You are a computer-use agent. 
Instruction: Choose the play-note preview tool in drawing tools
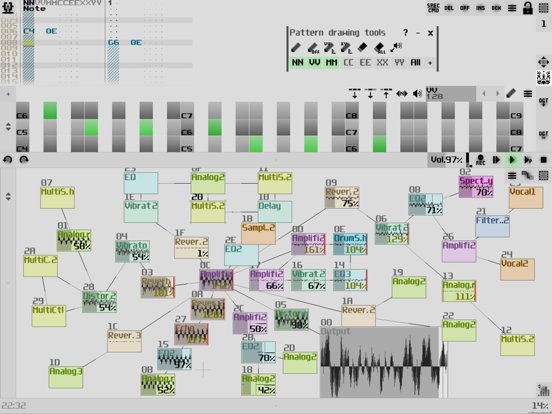(396, 48)
